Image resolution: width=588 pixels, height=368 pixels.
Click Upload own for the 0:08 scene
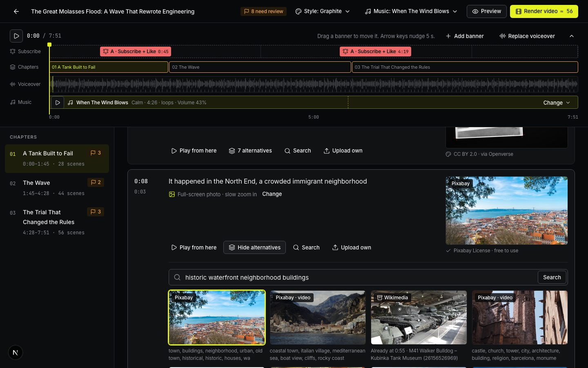[x=352, y=247]
